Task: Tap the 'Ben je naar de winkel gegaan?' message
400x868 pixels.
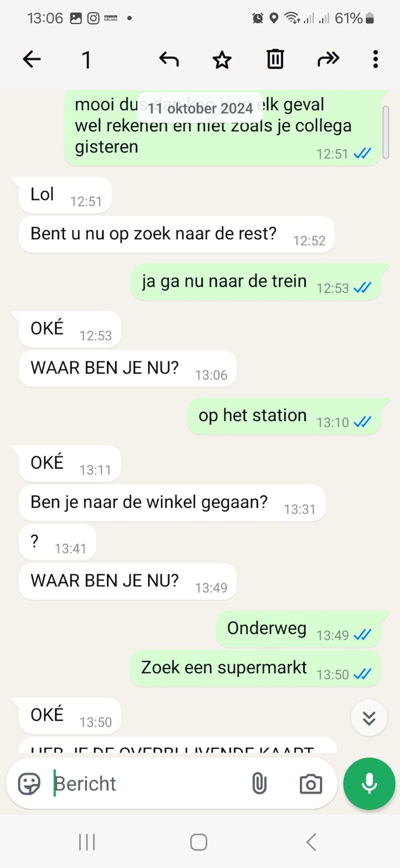Action: click(x=172, y=503)
